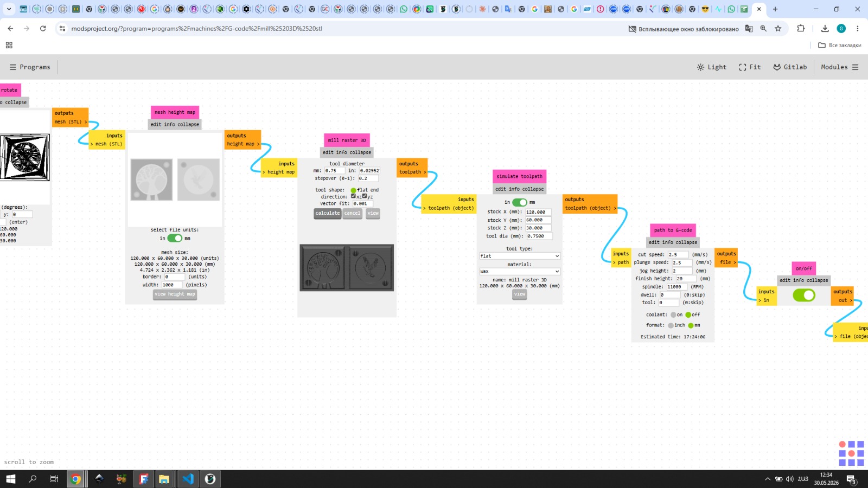Open the notification center icon

point(851,479)
